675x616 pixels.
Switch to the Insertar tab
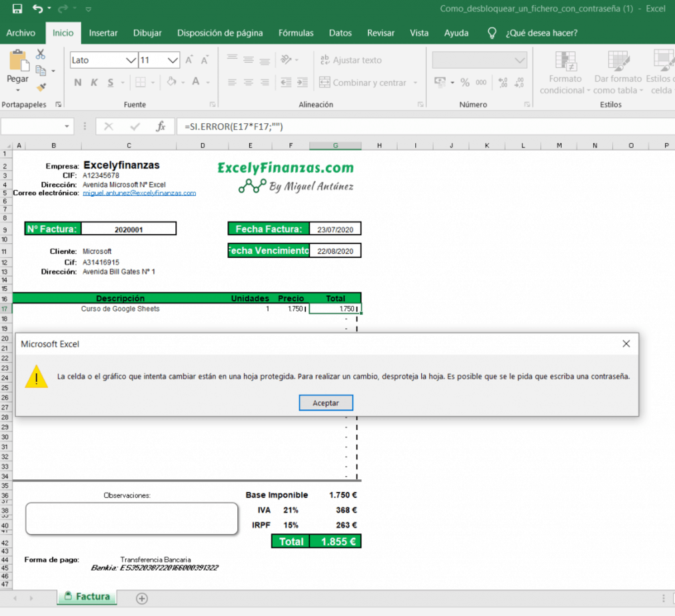tap(103, 33)
